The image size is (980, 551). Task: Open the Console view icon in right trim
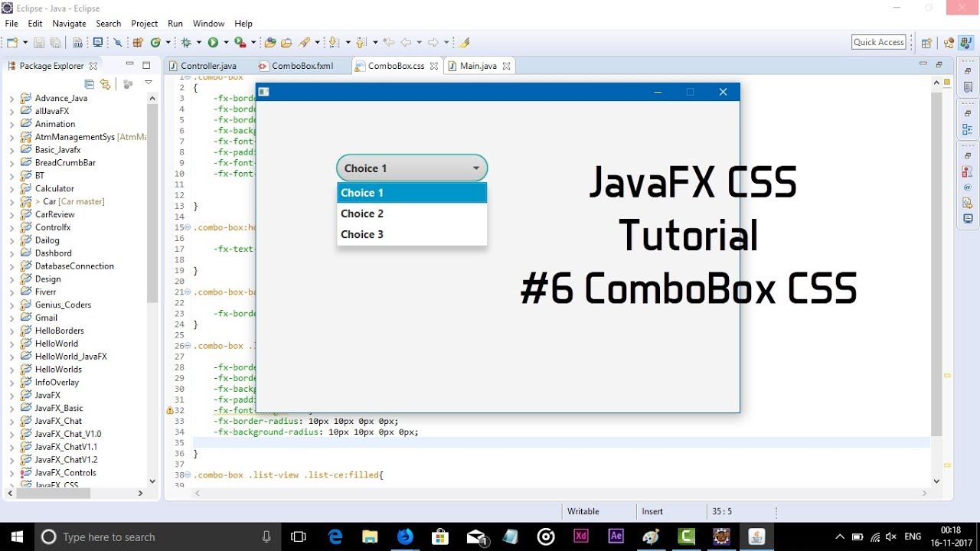click(x=968, y=219)
